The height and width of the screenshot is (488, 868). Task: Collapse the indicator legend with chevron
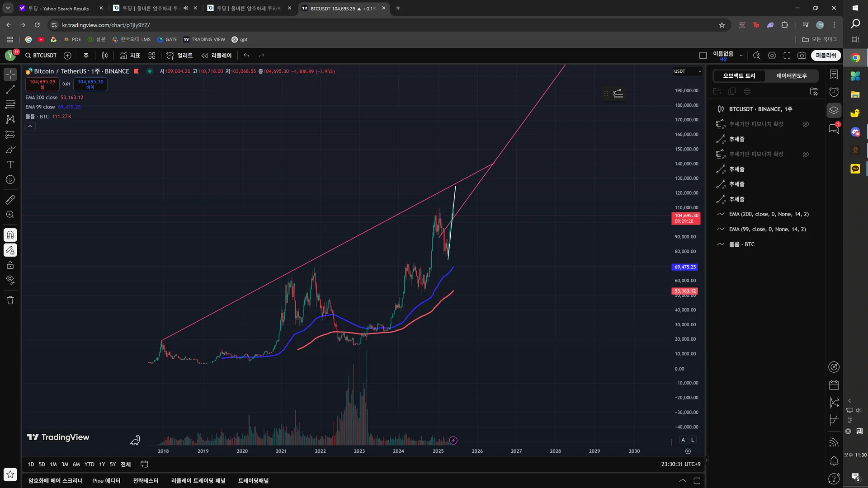tap(30, 127)
